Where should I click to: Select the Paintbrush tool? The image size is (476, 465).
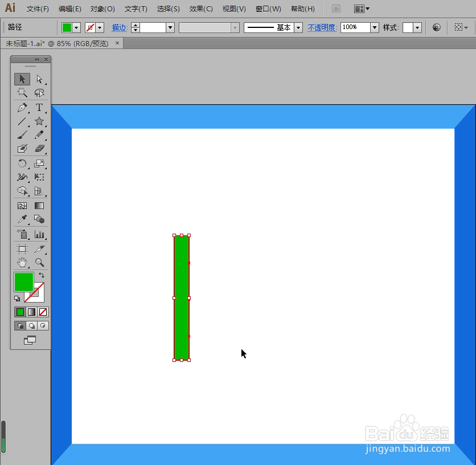point(22,135)
